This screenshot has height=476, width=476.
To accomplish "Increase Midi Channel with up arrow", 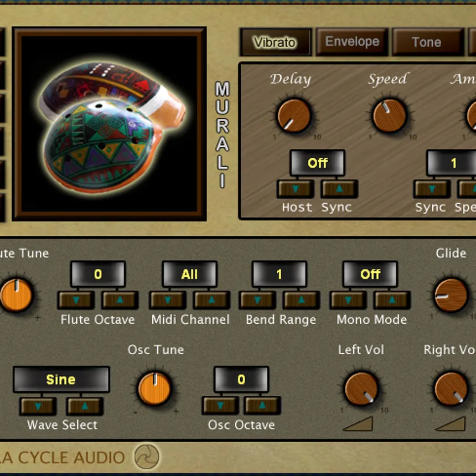I will pos(211,300).
